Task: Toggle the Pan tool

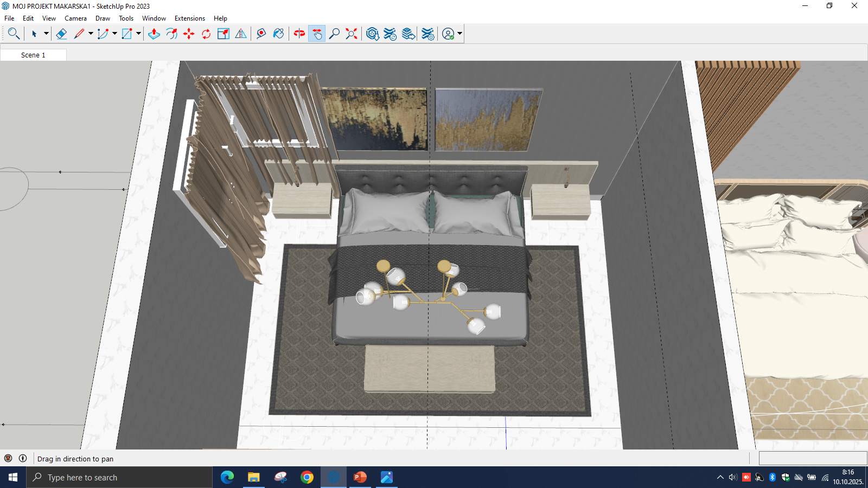Action: [317, 34]
